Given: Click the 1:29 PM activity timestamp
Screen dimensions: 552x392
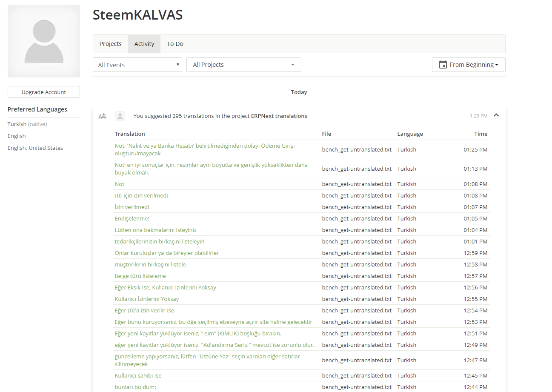Looking at the screenshot, I should [x=479, y=116].
